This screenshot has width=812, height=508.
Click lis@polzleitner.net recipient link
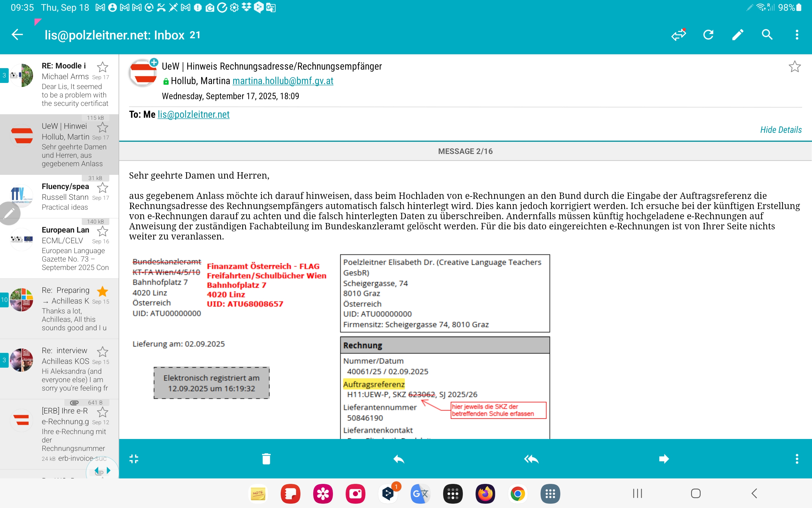click(193, 115)
